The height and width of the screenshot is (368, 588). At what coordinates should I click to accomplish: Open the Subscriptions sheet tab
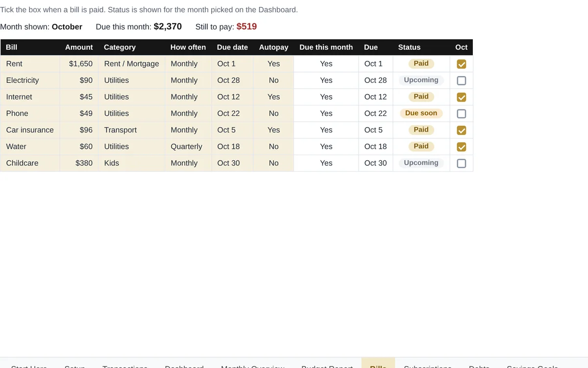(428, 364)
